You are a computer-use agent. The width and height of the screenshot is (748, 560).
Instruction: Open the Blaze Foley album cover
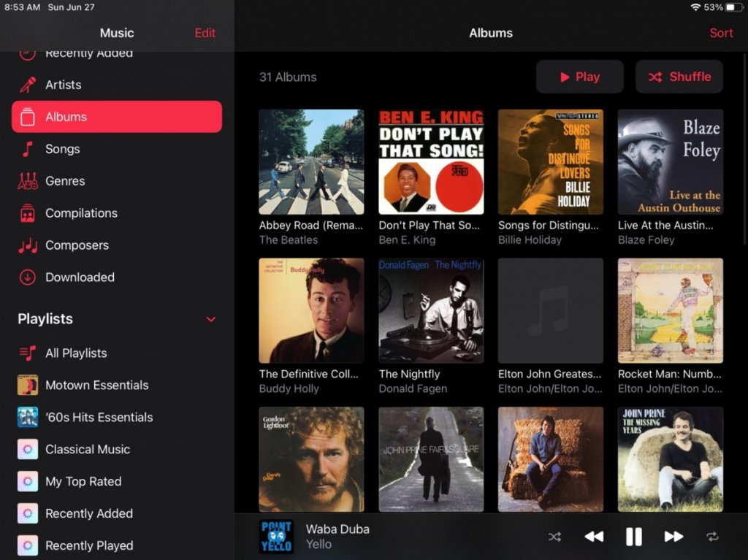tap(671, 162)
